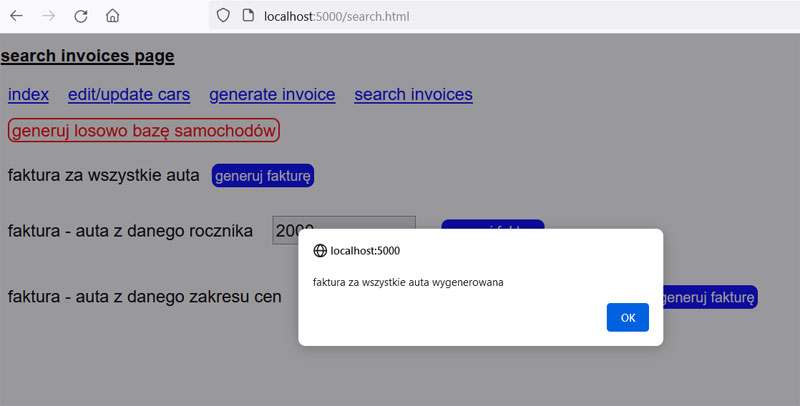Screen dimensions: 800x406
Task: Open the search invoices link
Action: pyautogui.click(x=413, y=95)
